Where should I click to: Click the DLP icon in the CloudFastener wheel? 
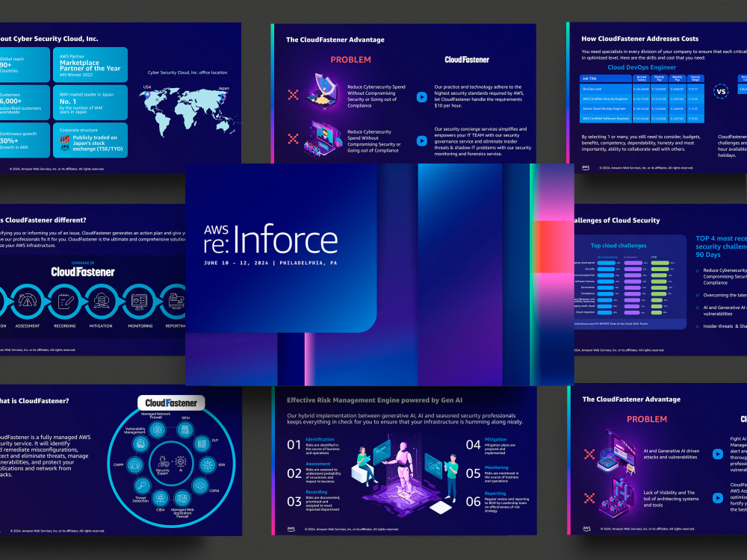202,444
